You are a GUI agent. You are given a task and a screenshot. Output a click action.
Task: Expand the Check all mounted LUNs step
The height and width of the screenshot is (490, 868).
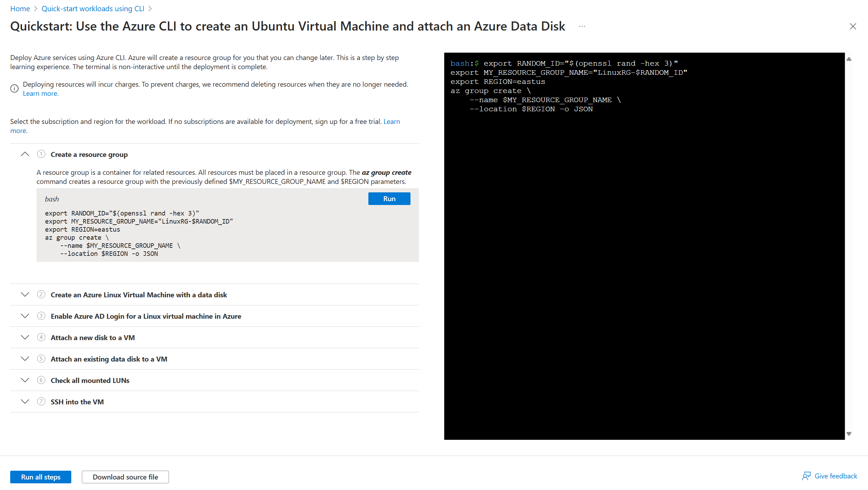25,380
